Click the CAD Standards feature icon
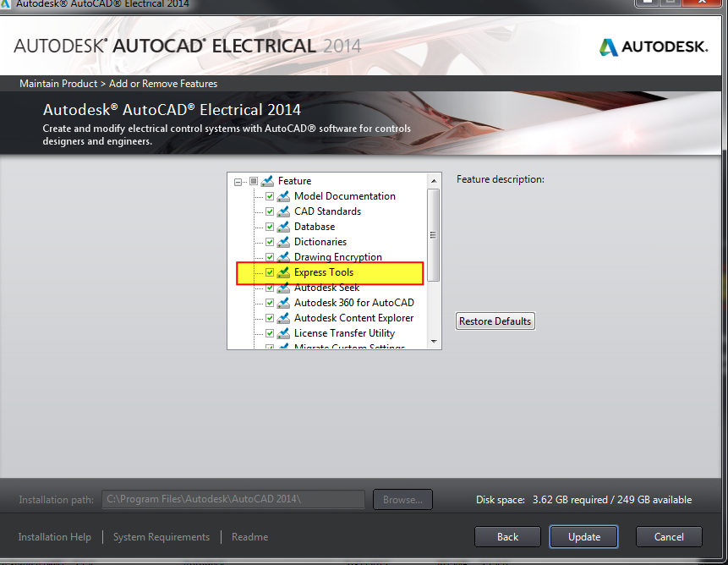 coord(283,211)
